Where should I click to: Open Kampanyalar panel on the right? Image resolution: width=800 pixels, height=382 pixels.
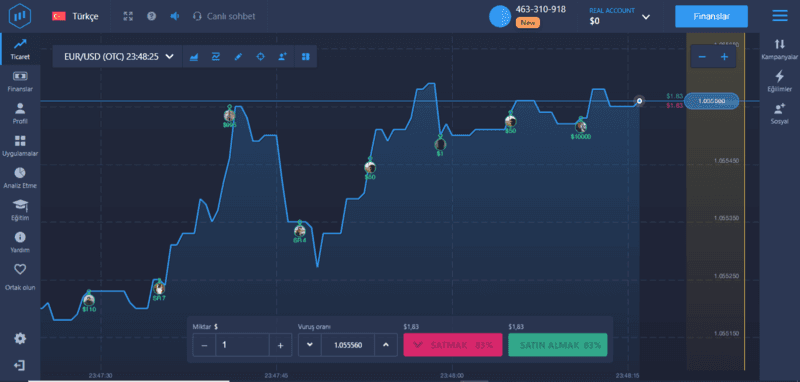pos(779,48)
